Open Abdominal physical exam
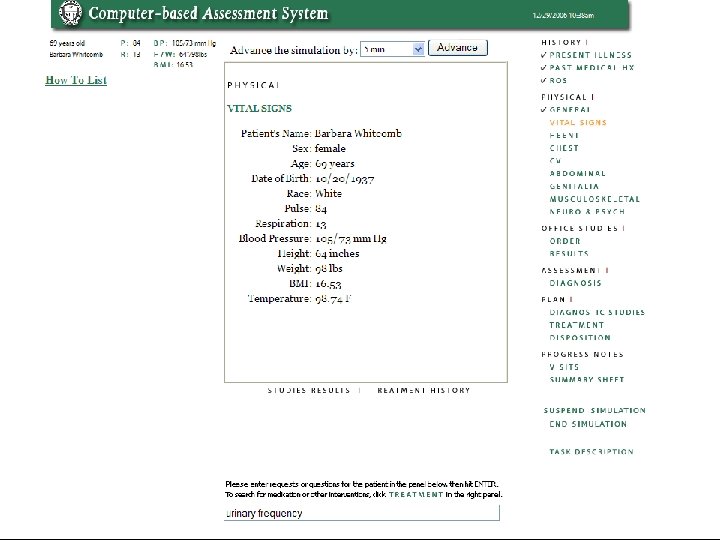720x540 pixels. [578, 174]
